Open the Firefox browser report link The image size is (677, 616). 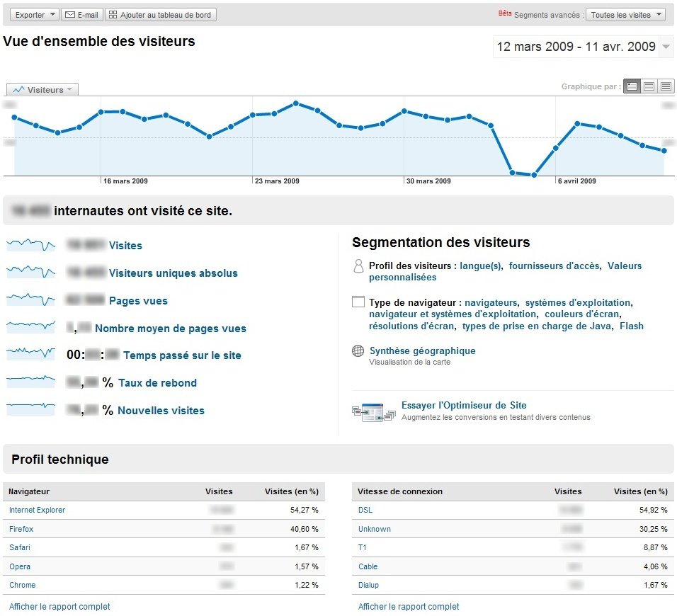21,529
